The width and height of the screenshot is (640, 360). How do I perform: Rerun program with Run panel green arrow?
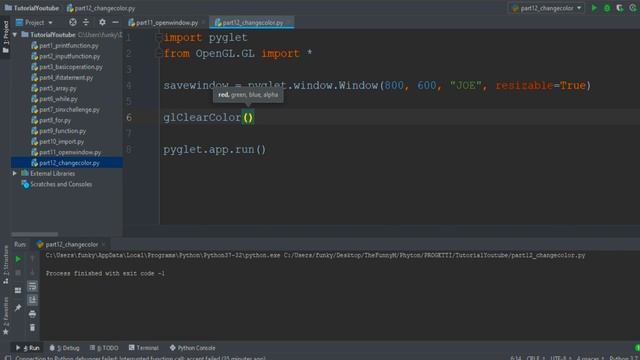(x=18, y=259)
